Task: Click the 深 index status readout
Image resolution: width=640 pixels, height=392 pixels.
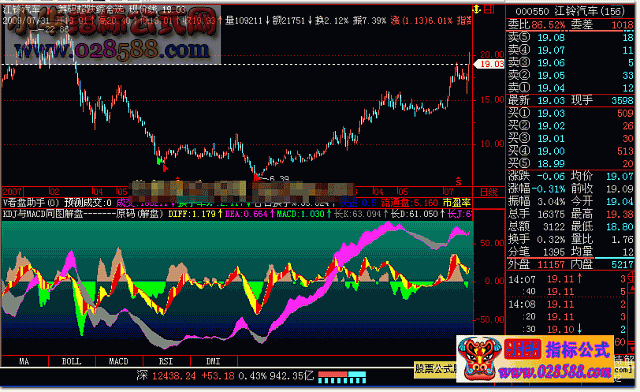Action: [226, 376]
